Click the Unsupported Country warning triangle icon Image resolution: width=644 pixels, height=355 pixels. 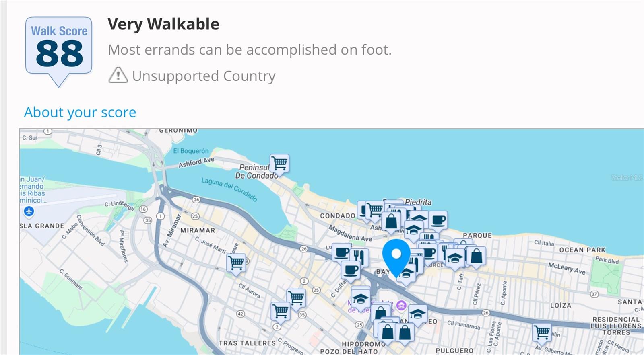pyautogui.click(x=118, y=76)
